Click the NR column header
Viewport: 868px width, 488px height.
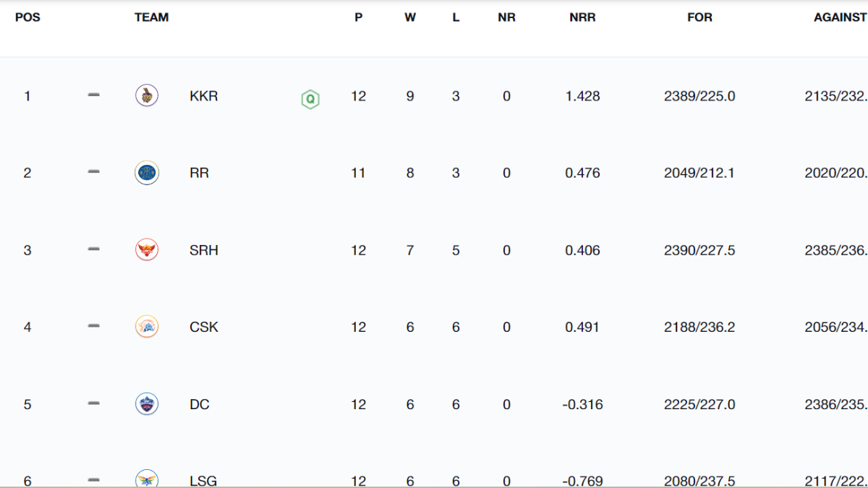pyautogui.click(x=506, y=17)
